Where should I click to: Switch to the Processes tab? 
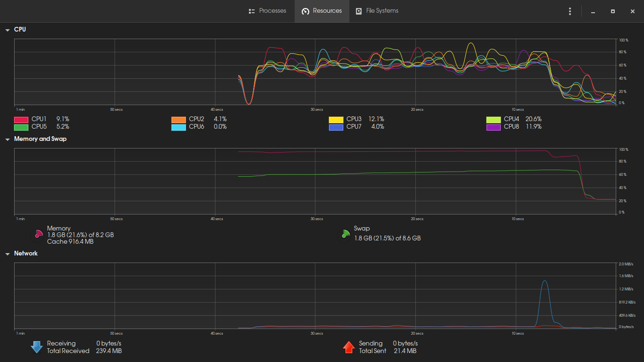267,11
